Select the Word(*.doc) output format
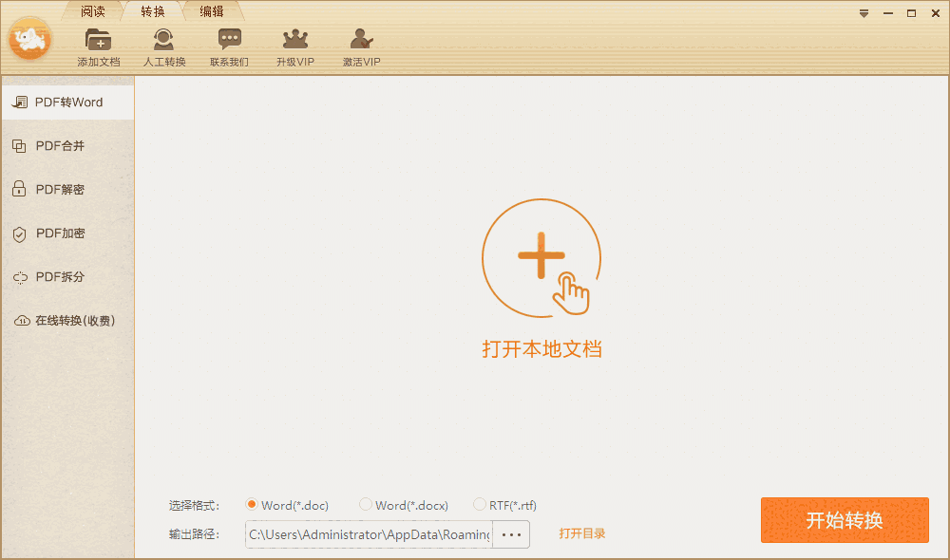The height and width of the screenshot is (560, 950). (251, 505)
